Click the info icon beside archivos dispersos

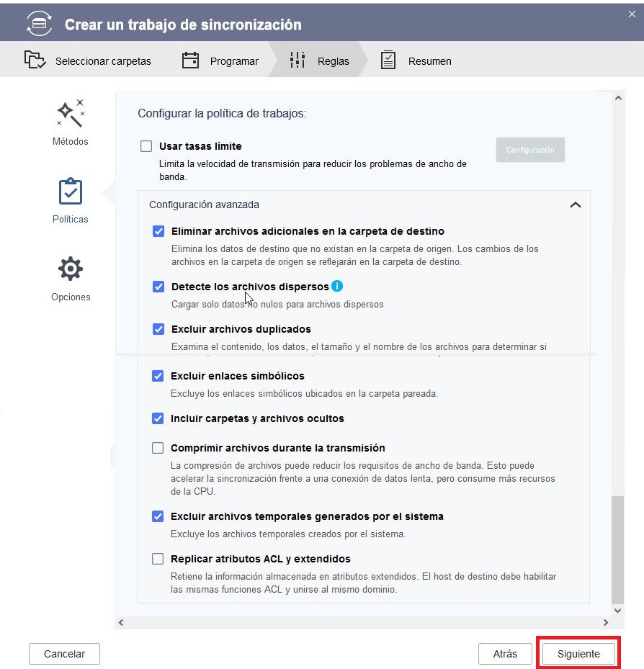coord(337,286)
